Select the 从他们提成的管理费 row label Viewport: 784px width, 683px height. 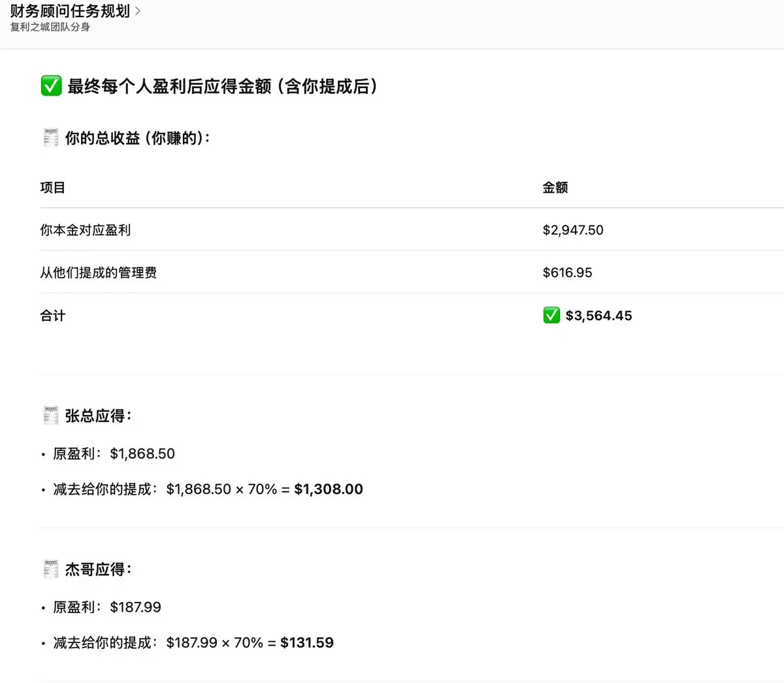[x=99, y=273]
